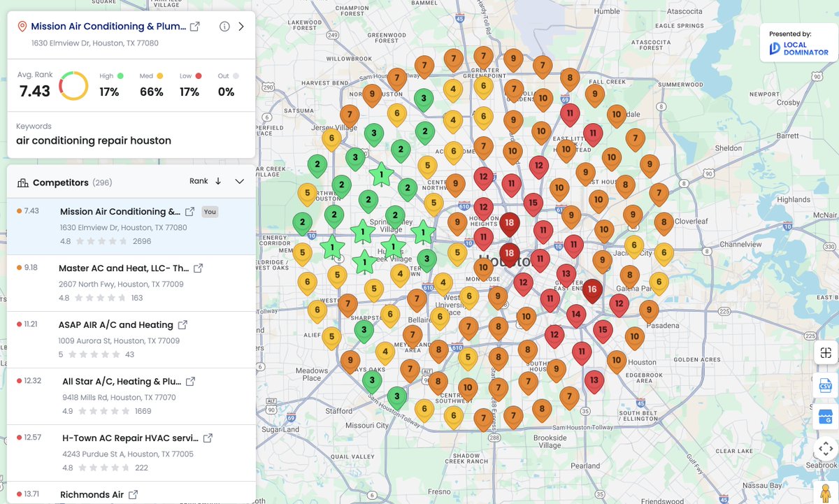Image resolution: width=839 pixels, height=504 pixels.
Task: Expand next panel with right chevron
Action: pos(241,27)
